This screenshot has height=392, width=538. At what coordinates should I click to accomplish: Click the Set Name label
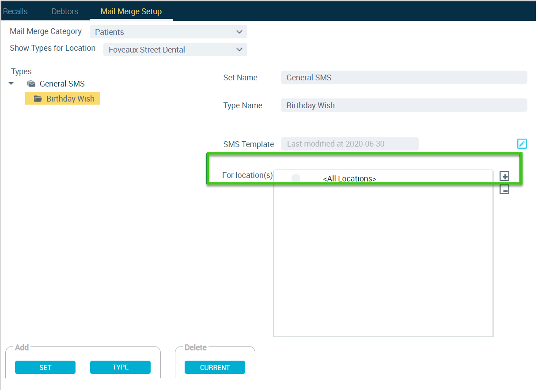(240, 78)
